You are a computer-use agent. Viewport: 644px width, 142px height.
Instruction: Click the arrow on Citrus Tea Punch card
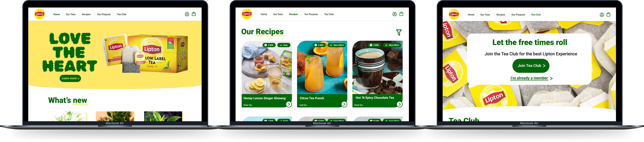[344, 104]
